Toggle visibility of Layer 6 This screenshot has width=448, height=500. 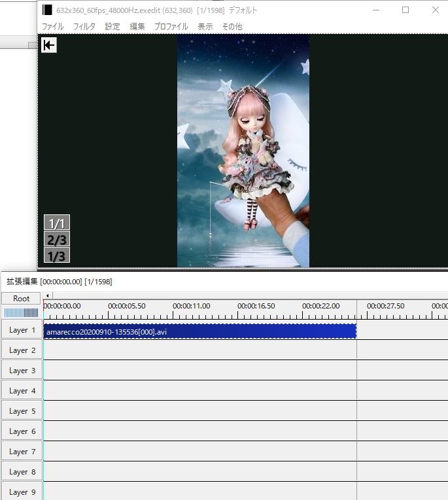(22, 431)
